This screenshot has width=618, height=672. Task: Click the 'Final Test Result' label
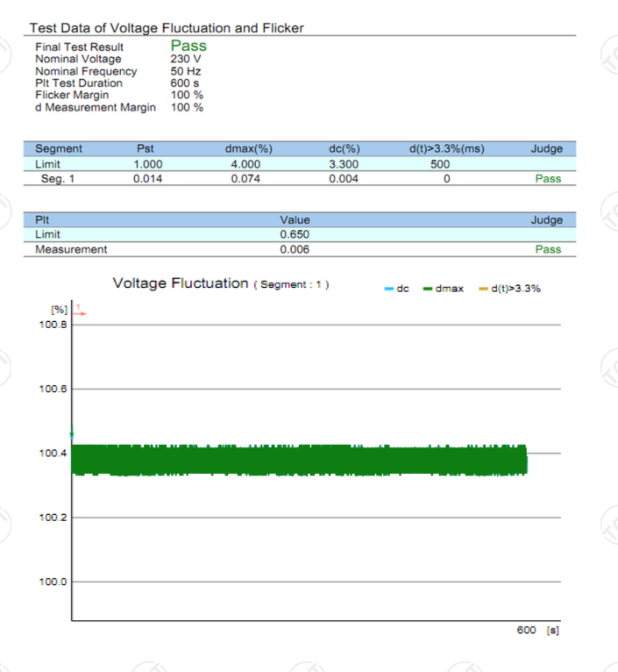point(79,46)
